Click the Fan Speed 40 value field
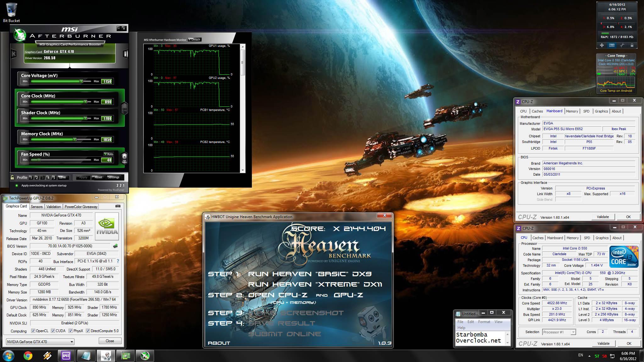This screenshot has width=644, height=362. (107, 160)
